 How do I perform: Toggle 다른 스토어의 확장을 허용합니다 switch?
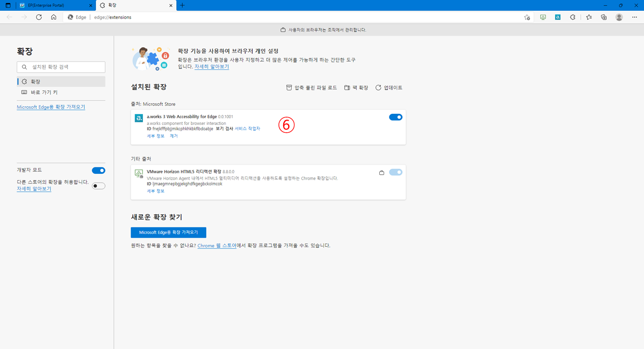click(x=98, y=186)
